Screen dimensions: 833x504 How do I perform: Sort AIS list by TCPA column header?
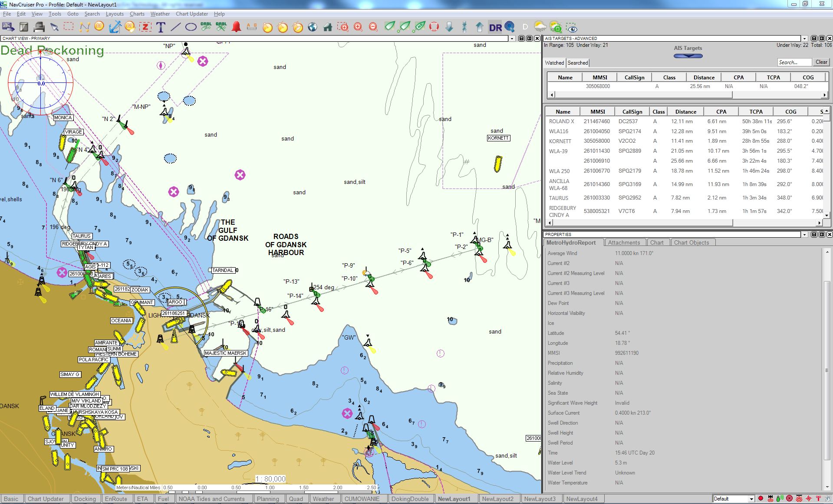(756, 111)
